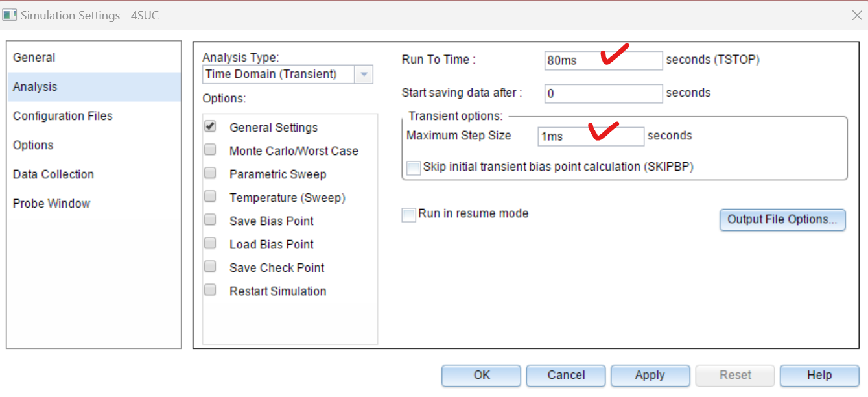This screenshot has width=868, height=397.
Task: Toggle Skip initial transient bias point calculation
Action: point(414,168)
